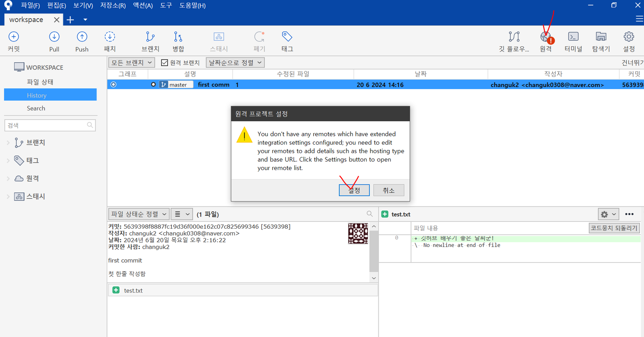Open the diff gear settings dropdown
Screen dimensions: 644x337
pyautogui.click(x=608, y=214)
